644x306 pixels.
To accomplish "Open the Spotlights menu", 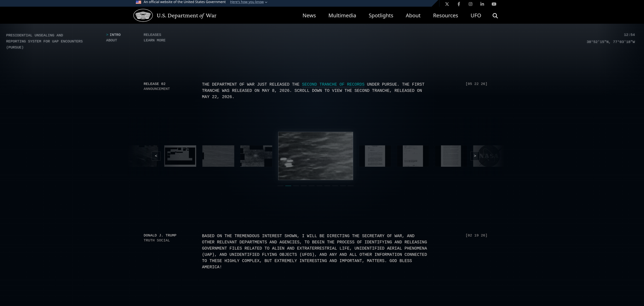I will click(x=381, y=15).
